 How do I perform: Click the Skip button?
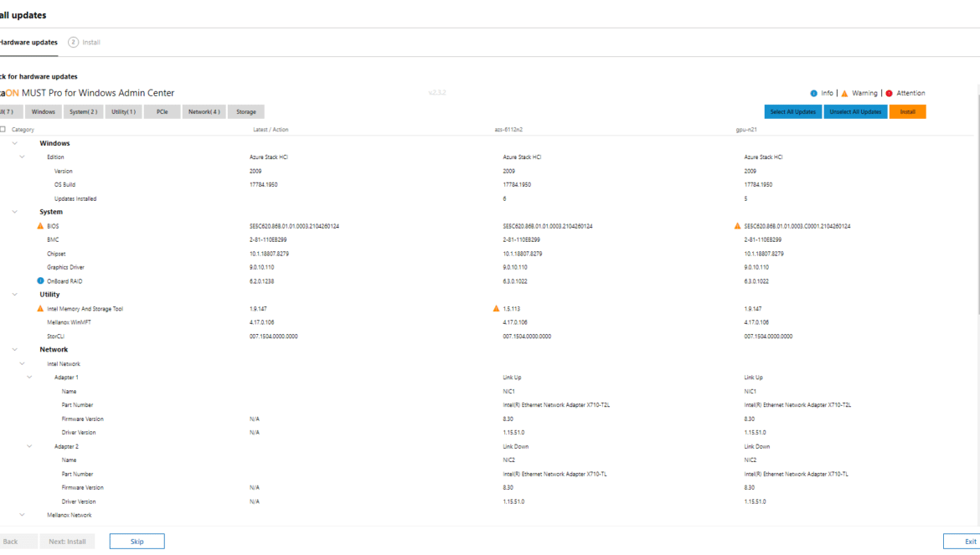click(137, 542)
